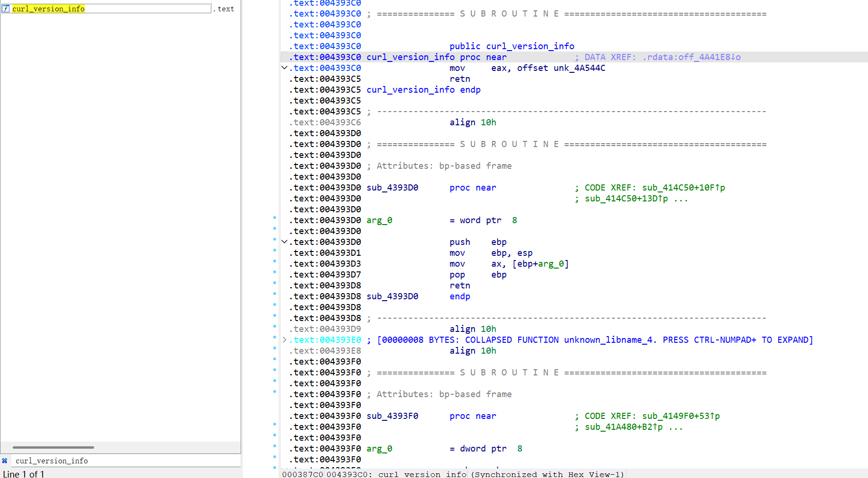Viewport: 868px width, 478px height.
Task: Expand the collapsed unknown_libname_4 function
Action: click(x=284, y=339)
